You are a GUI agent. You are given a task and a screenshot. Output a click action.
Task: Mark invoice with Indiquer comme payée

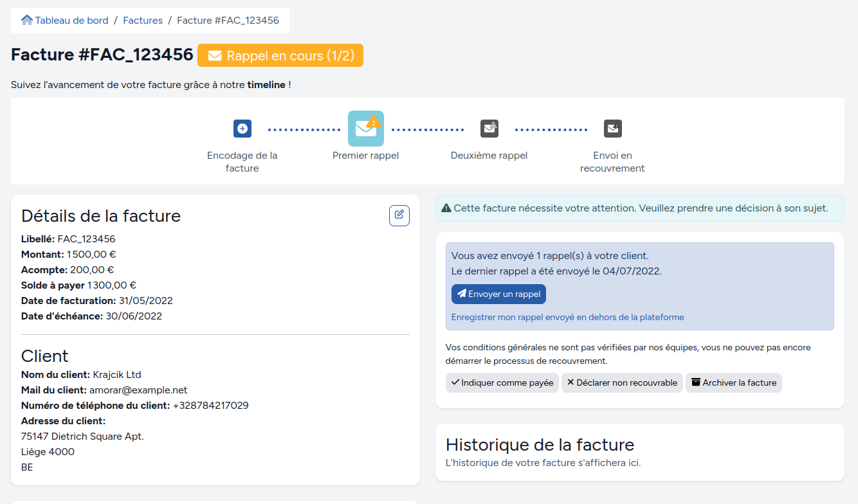pos(502,382)
